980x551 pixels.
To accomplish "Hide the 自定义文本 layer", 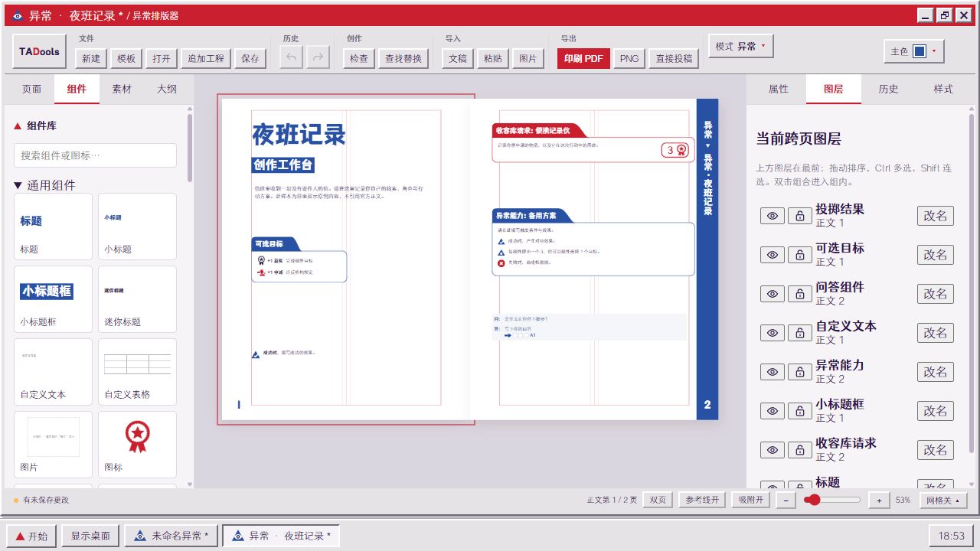I will [x=773, y=333].
